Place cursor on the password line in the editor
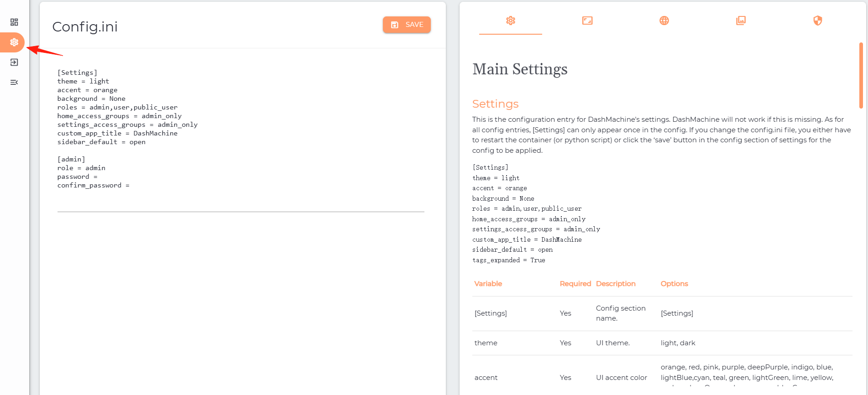The height and width of the screenshot is (395, 868). click(x=77, y=177)
